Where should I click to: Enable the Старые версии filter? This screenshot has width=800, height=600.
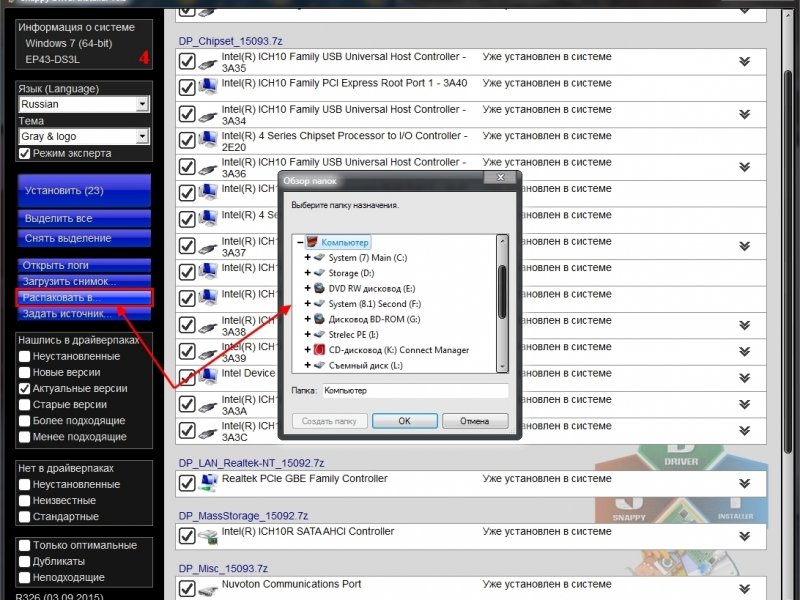(x=24, y=405)
